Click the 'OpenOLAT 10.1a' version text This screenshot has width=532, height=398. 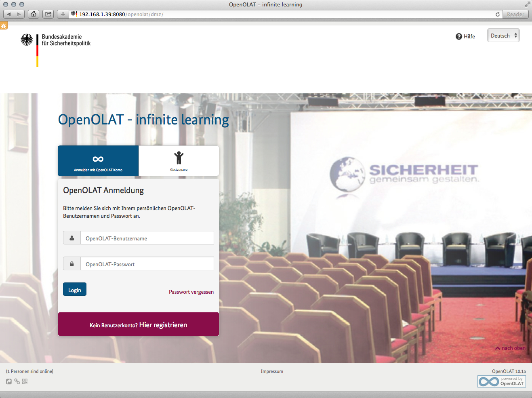(509, 371)
